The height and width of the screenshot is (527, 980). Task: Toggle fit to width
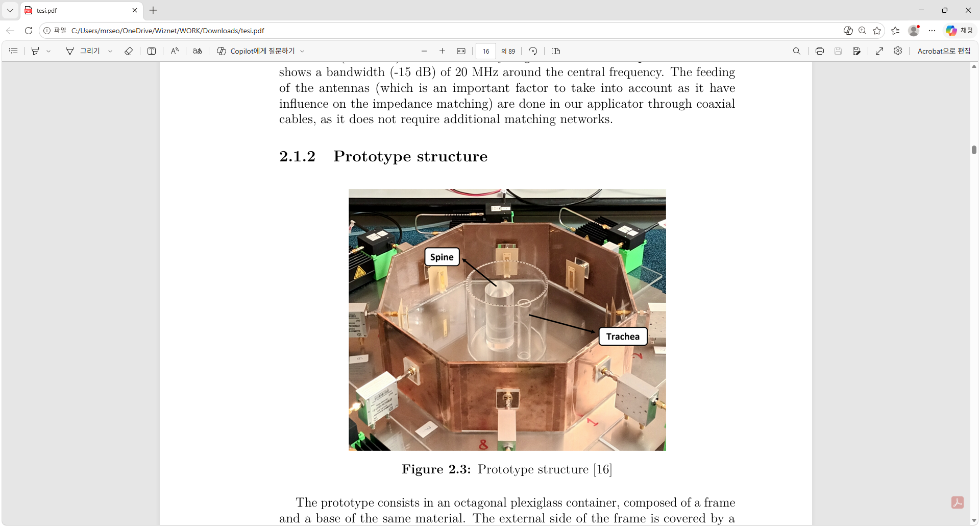coord(461,51)
